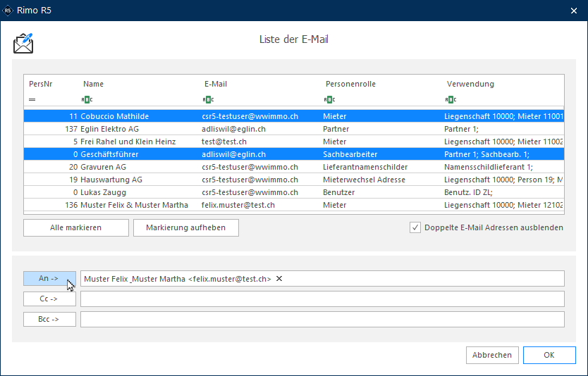Click the Partner role cell of Eglin Elektro

tap(336, 129)
